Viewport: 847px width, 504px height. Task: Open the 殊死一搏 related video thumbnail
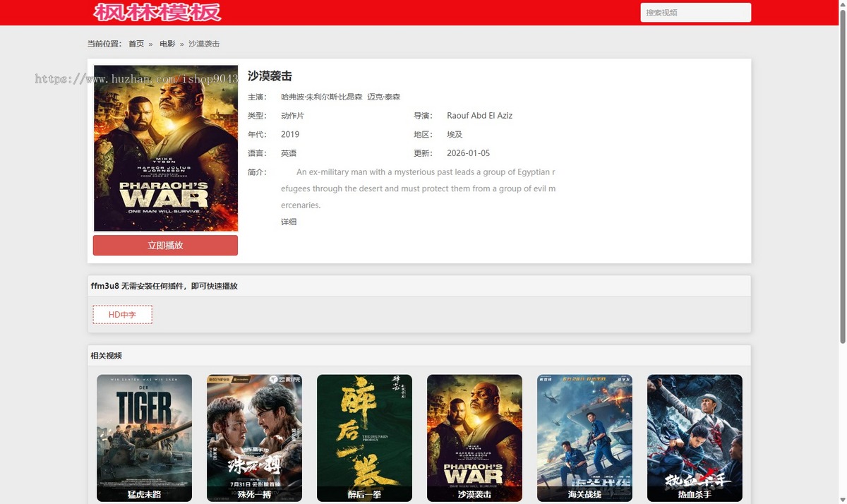point(254,438)
